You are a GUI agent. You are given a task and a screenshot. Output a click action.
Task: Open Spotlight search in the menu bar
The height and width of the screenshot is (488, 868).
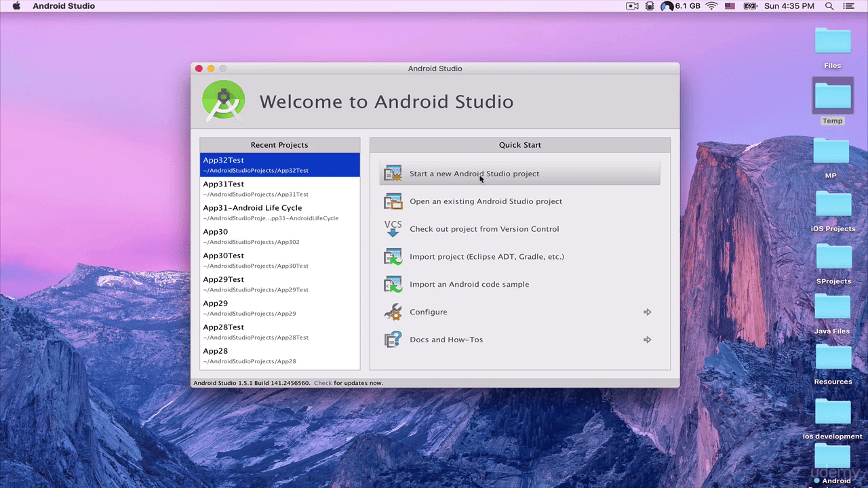click(x=829, y=6)
